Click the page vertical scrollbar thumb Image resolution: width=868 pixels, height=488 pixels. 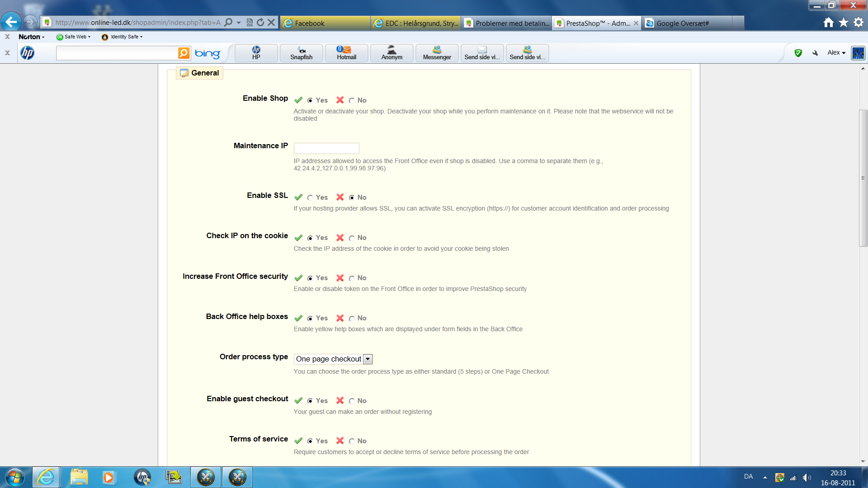coord(863,178)
